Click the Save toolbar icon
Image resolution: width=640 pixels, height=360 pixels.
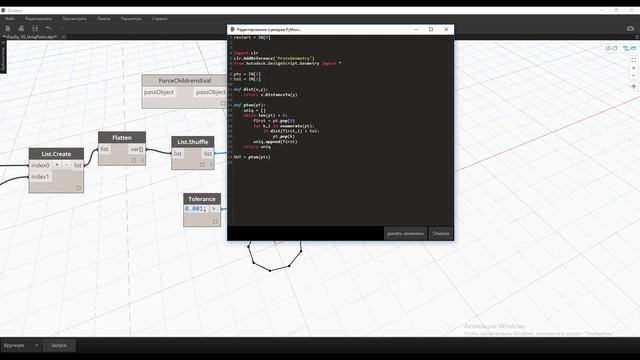coord(35,28)
